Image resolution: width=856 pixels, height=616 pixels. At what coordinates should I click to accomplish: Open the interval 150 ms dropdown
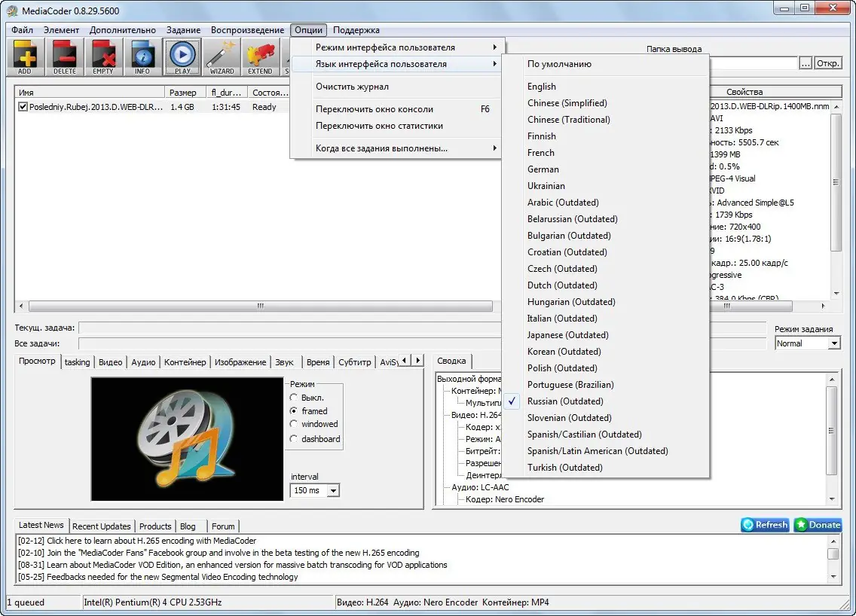tap(333, 490)
